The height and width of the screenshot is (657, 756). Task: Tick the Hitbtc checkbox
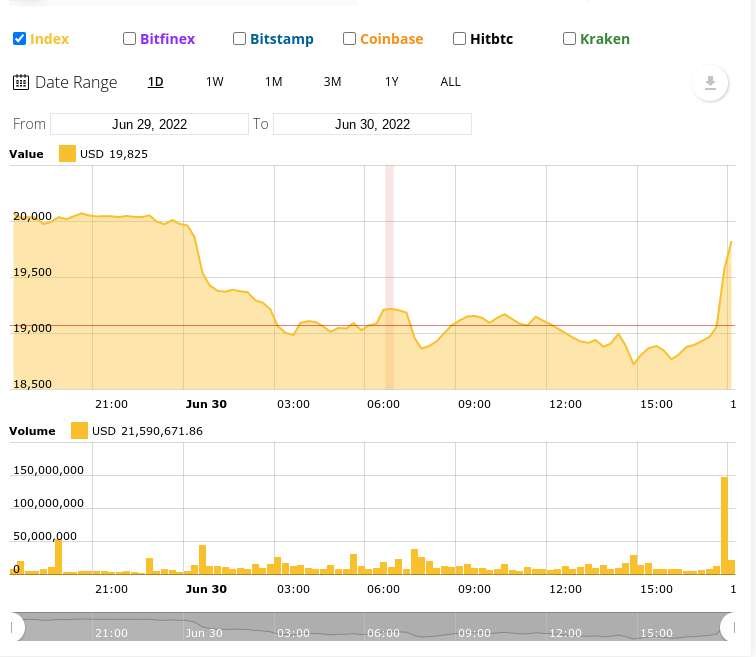pos(459,39)
